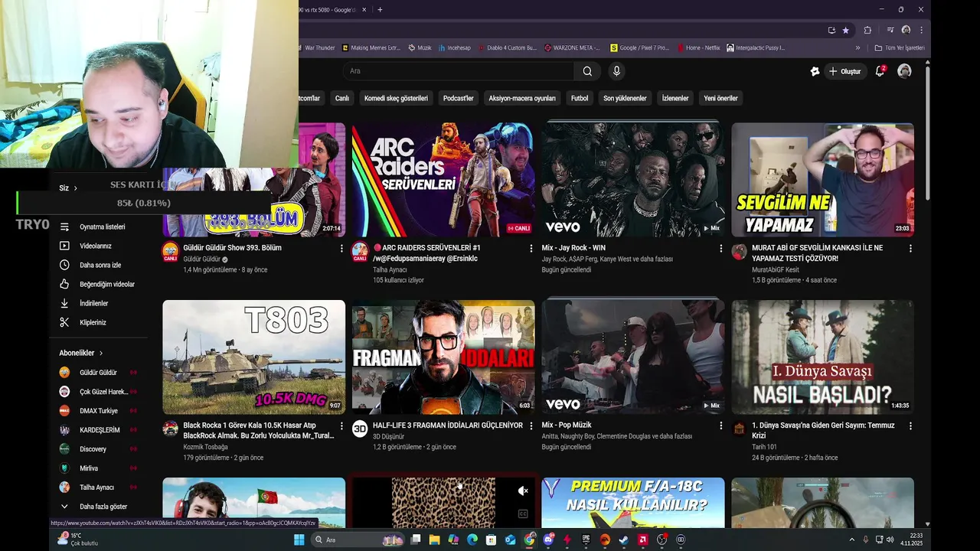Open a new browser tab

point(380,9)
